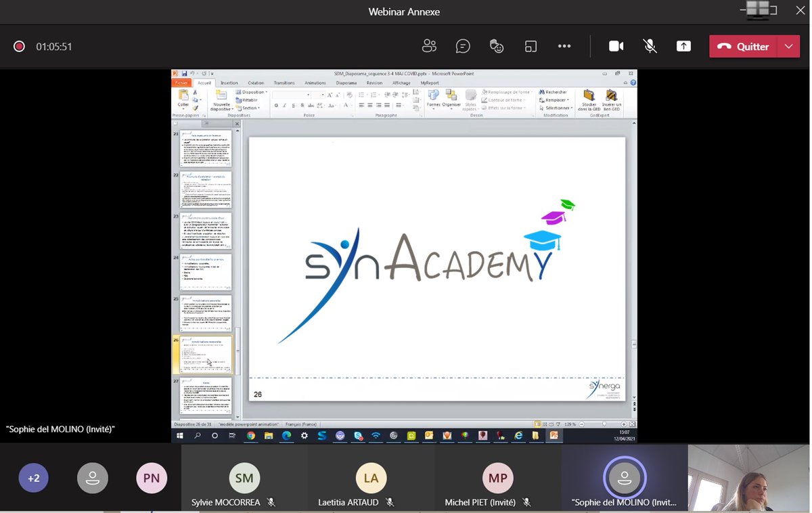
Task: Click the red recording indicator
Action: tap(19, 46)
